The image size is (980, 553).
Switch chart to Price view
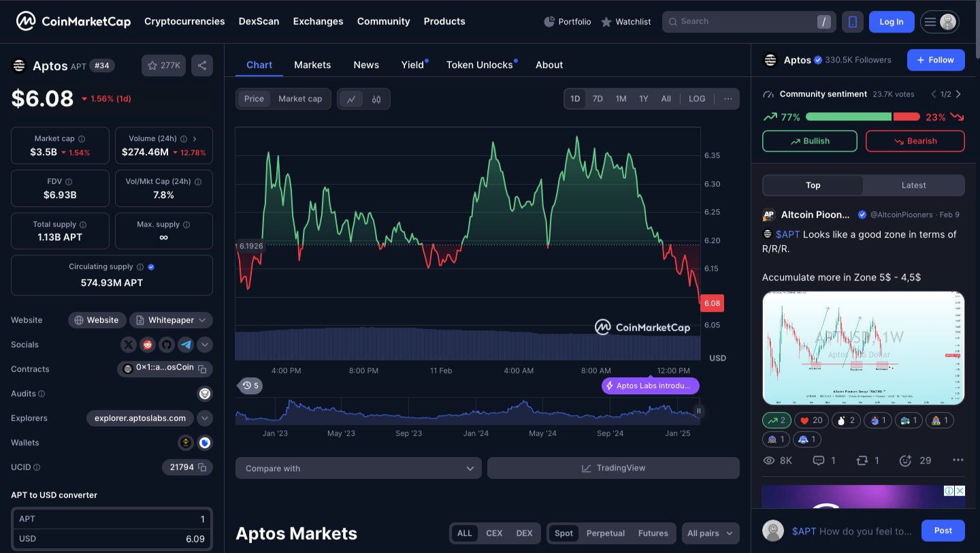(x=254, y=99)
